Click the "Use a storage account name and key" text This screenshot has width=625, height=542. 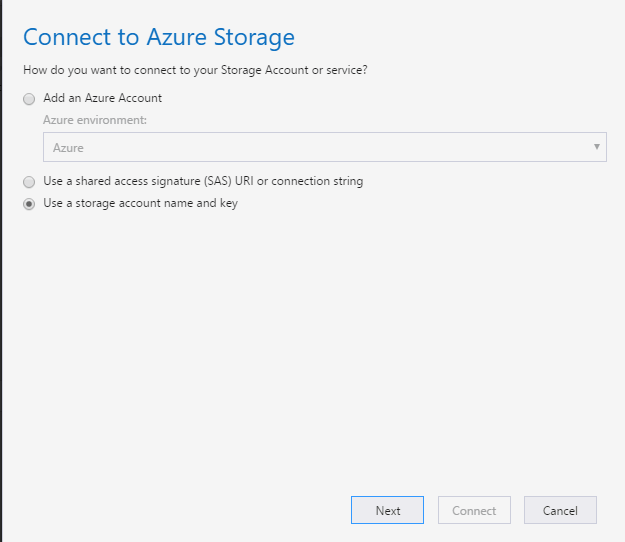140,203
